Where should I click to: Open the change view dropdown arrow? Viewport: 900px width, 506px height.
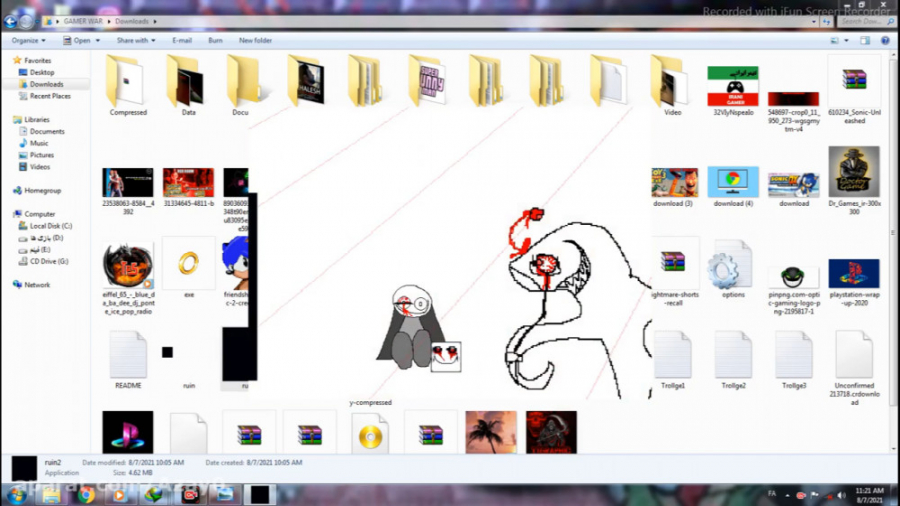847,41
